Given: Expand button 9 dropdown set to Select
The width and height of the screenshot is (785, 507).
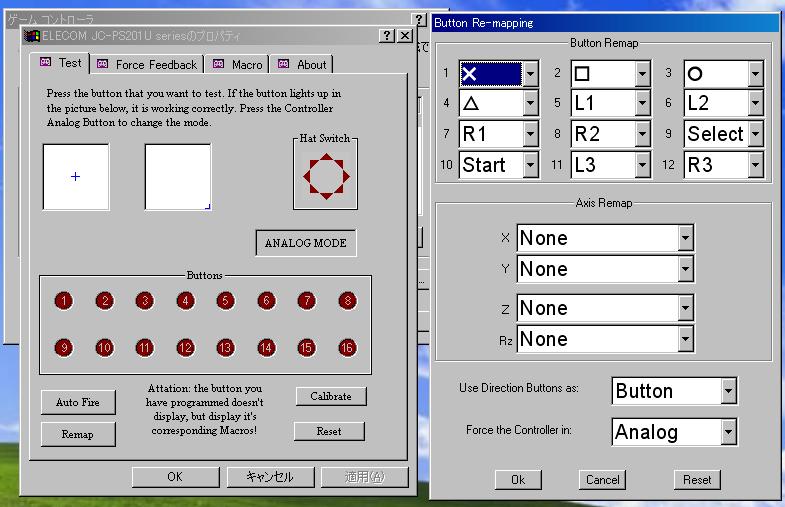Looking at the screenshot, I should tap(724, 134).
